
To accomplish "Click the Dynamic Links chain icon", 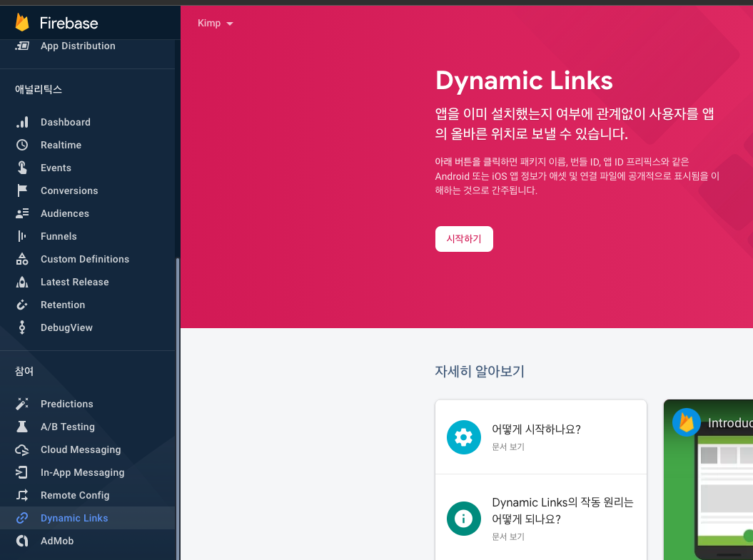I will point(22,518).
